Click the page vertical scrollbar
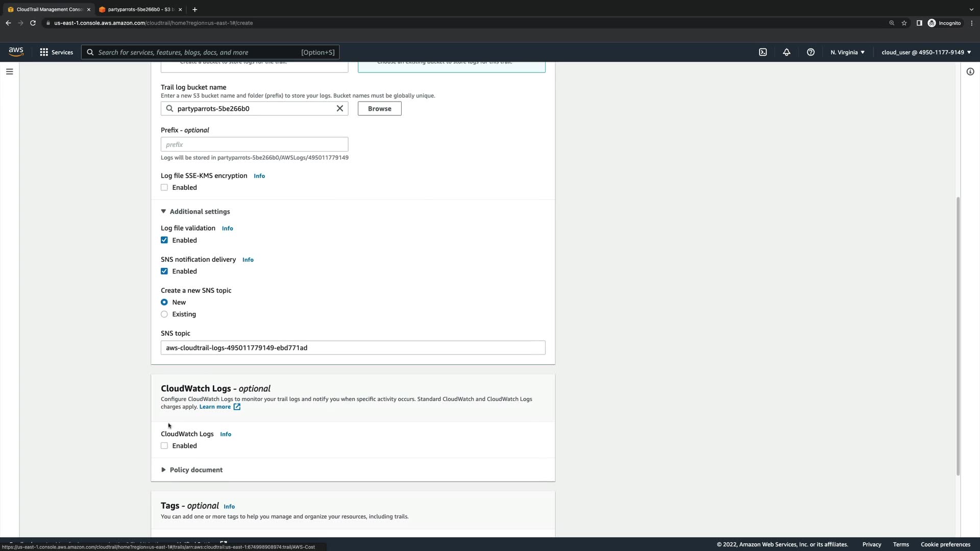Viewport: 980px width, 551px height. click(958, 337)
